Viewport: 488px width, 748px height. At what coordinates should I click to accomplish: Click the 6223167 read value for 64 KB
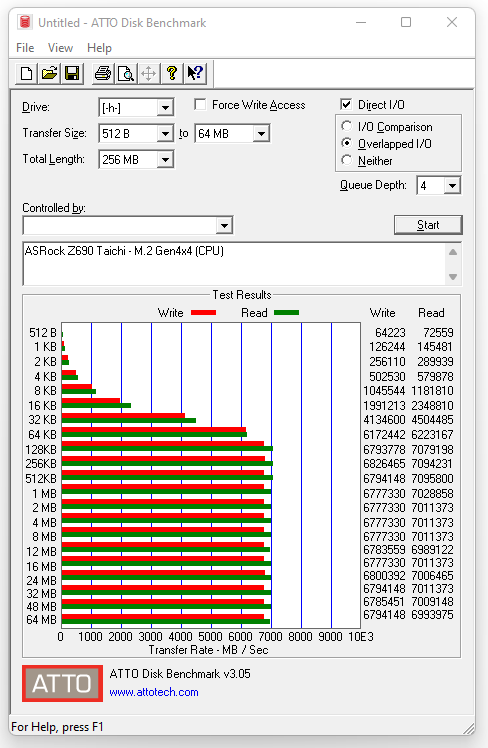tap(432, 435)
